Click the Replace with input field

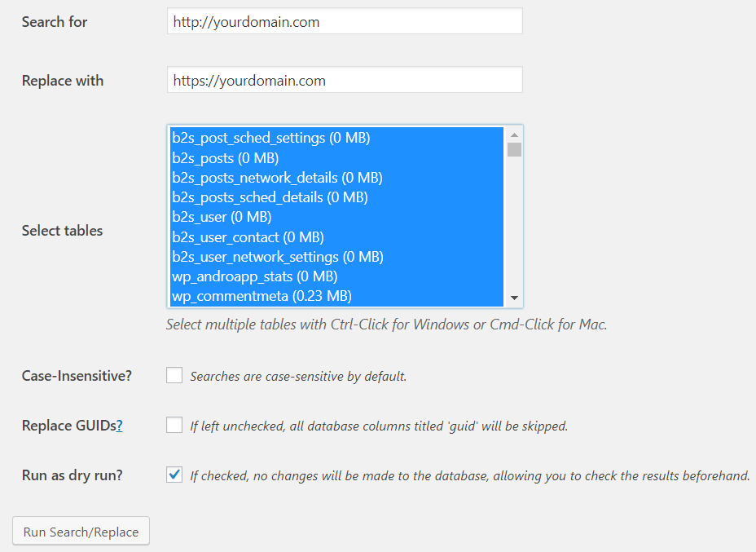pos(343,80)
